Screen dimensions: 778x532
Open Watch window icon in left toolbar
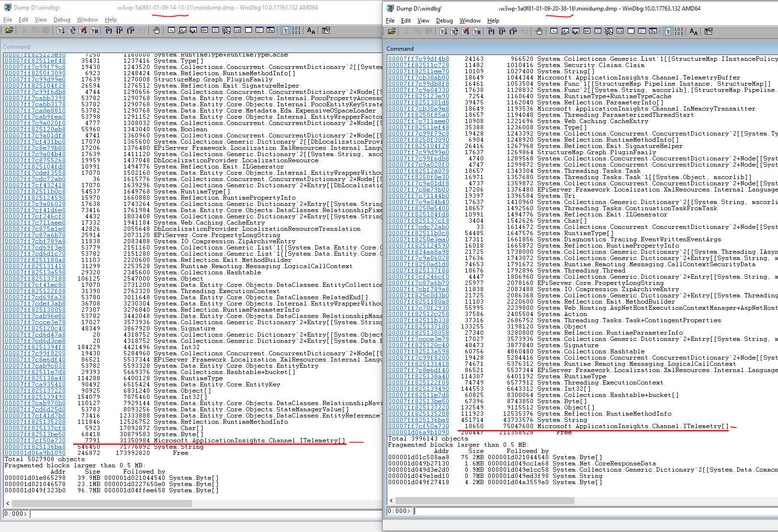[x=182, y=30]
